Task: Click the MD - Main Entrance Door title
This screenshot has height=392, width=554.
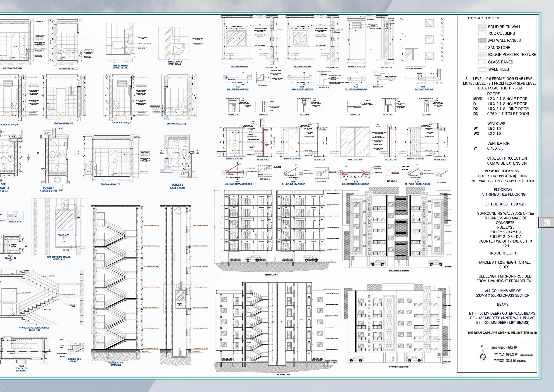Action: 238,184
